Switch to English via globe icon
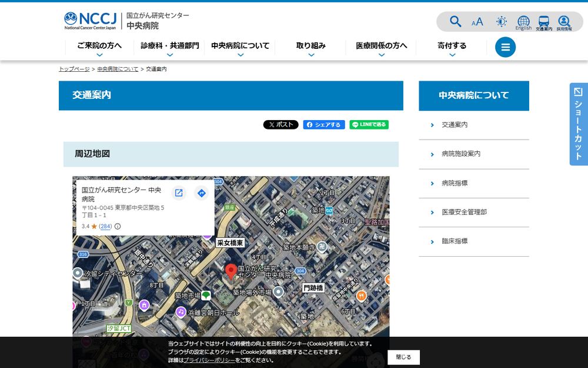This screenshot has height=368, width=588. point(523,22)
